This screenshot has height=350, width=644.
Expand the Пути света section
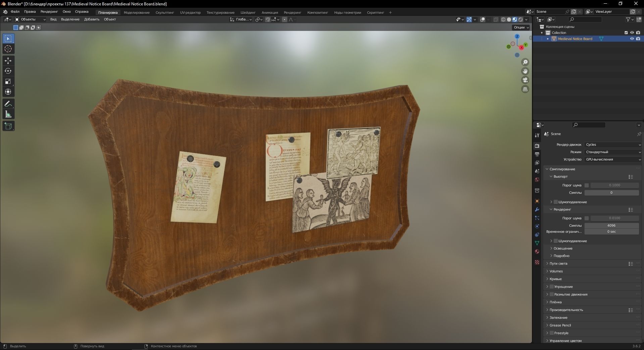558,264
